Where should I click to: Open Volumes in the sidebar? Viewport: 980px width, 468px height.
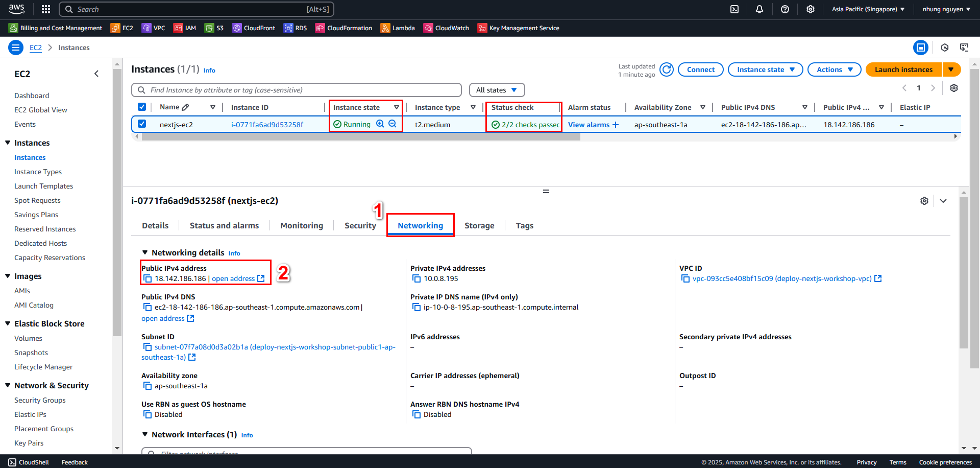point(28,338)
